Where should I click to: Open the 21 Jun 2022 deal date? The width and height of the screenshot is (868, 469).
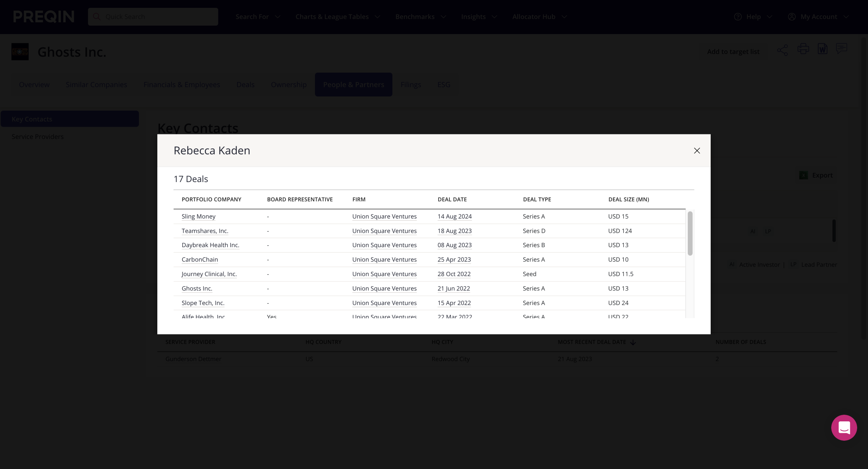tap(453, 288)
